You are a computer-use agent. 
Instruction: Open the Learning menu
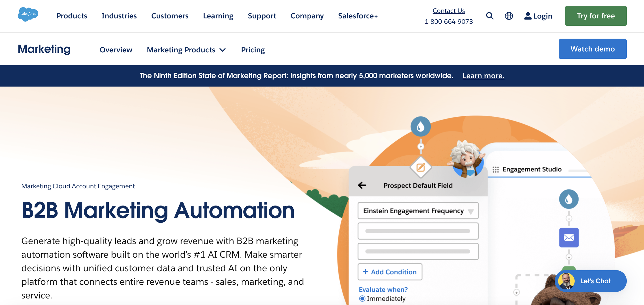click(218, 16)
